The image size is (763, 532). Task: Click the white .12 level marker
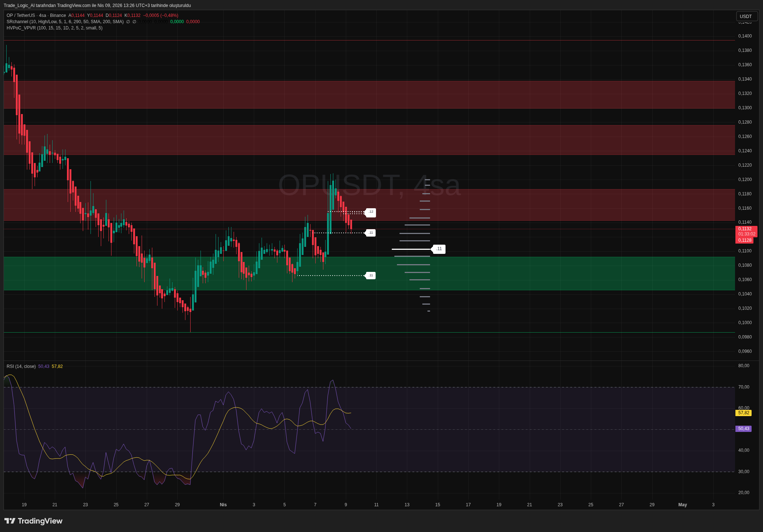[x=370, y=212]
